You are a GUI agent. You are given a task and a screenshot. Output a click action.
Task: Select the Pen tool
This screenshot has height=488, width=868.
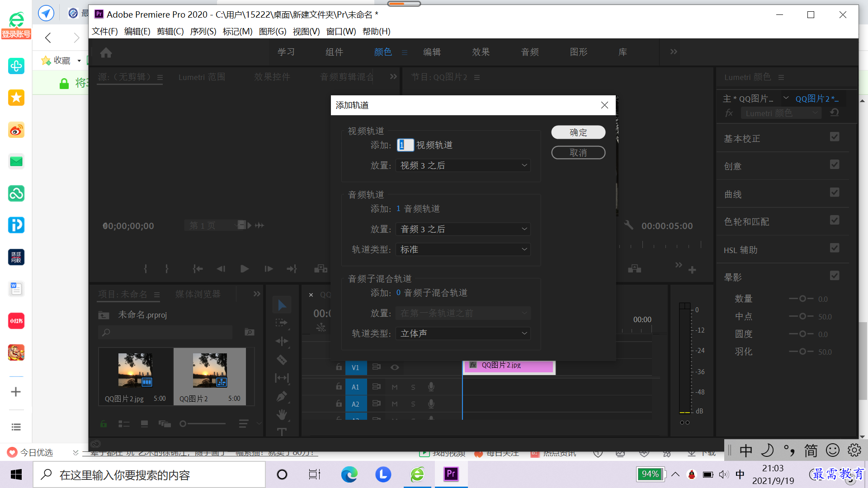tap(282, 396)
